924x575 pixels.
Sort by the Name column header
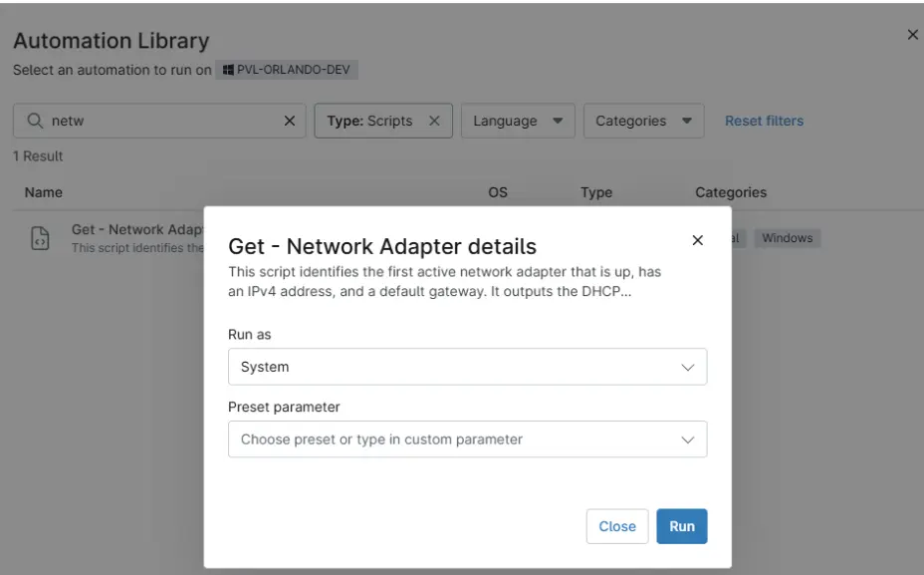(44, 192)
